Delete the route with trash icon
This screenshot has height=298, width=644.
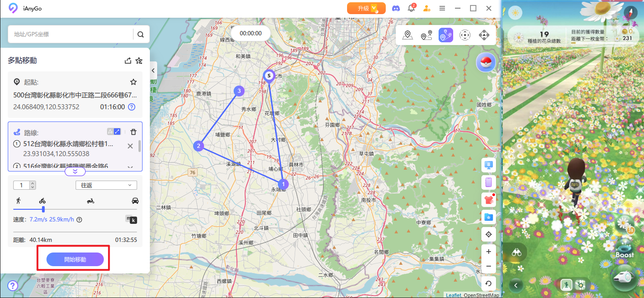pos(133,132)
